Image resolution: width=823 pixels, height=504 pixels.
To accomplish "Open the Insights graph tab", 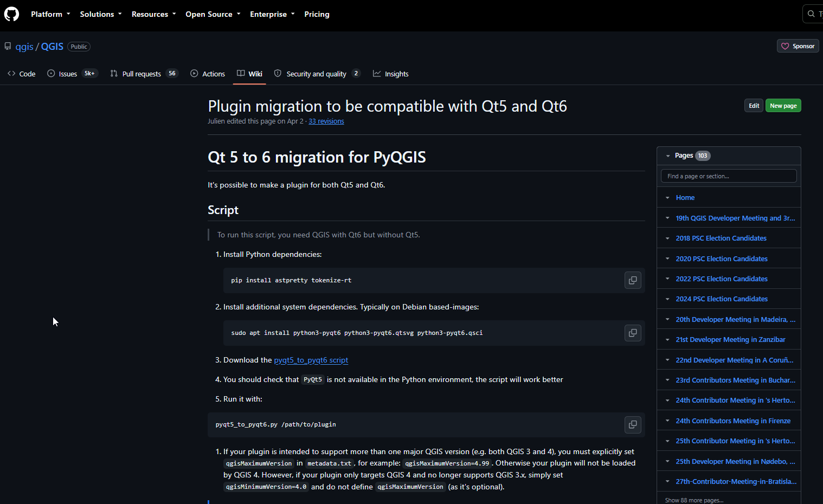I will point(391,74).
